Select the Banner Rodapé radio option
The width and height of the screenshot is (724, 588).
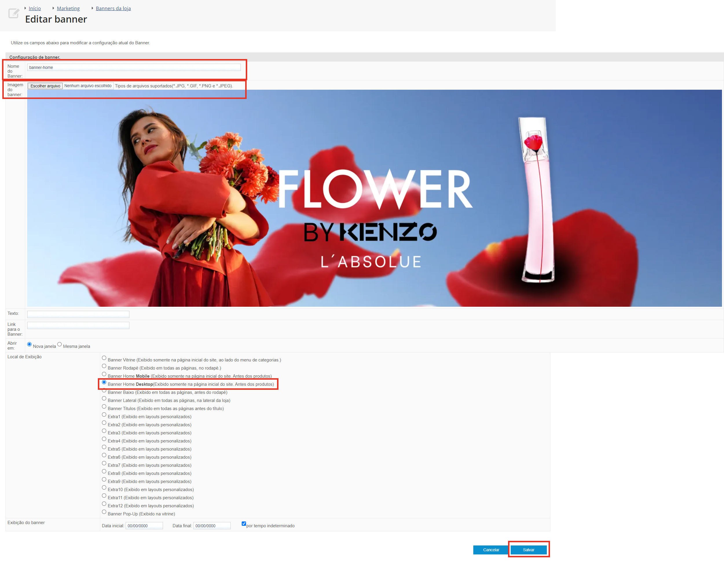point(104,366)
